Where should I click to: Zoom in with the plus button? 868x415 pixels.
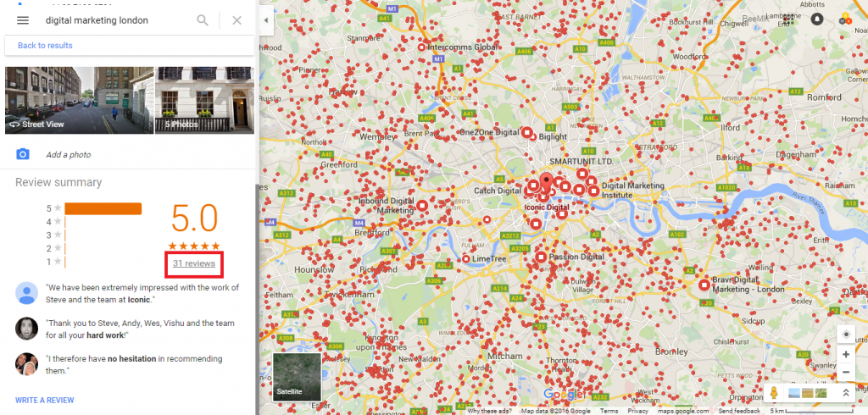click(846, 354)
